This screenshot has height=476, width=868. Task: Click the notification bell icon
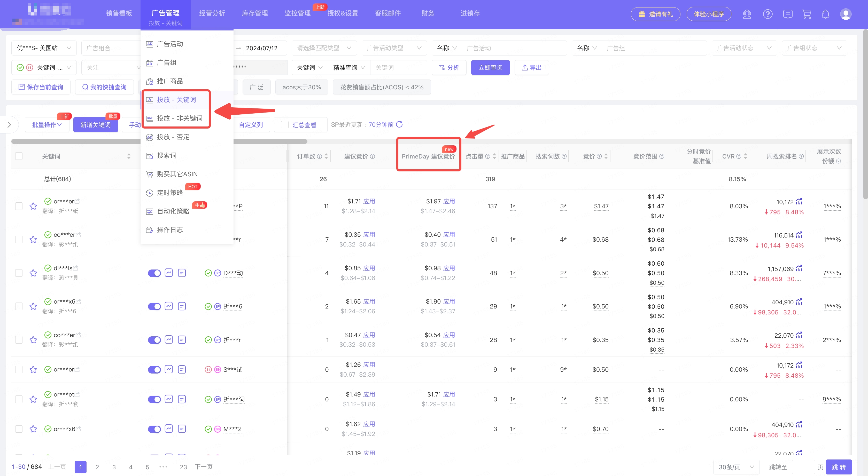(x=825, y=14)
